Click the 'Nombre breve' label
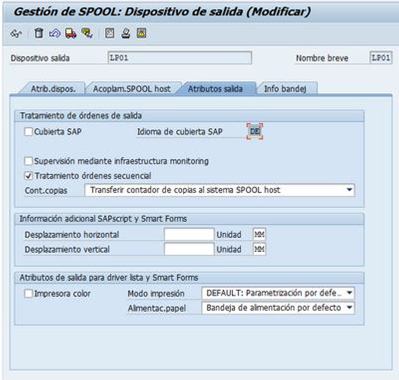The width and height of the screenshot is (399, 380). coord(322,58)
